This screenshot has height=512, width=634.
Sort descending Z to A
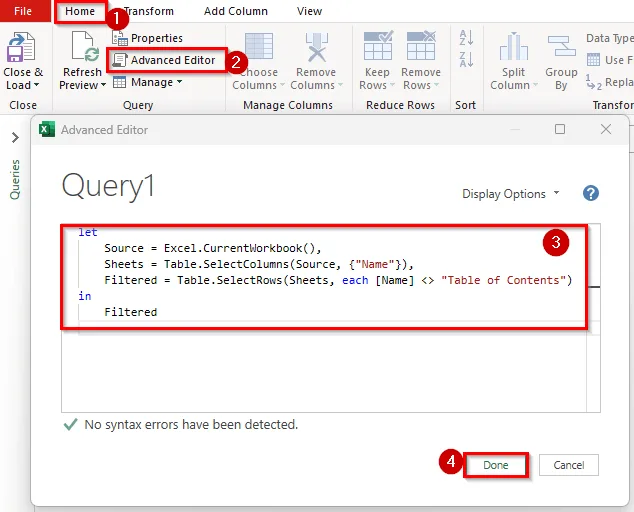466,59
